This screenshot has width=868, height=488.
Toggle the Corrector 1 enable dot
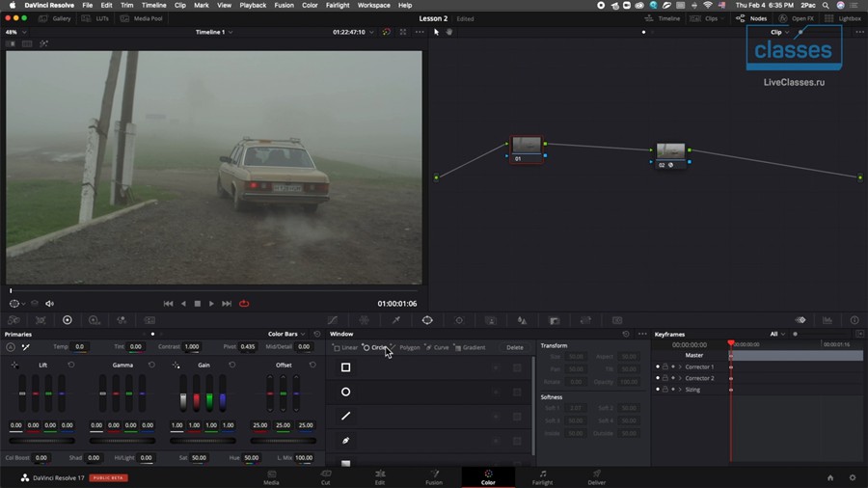point(658,366)
